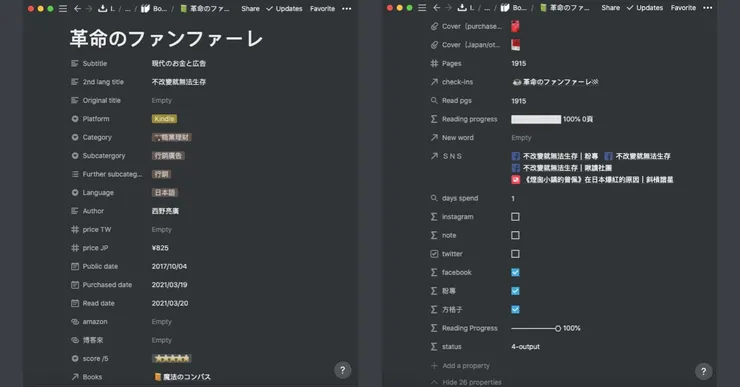Viewport: 740px width, 387px height.
Task: Open the 行銷 further subcategory tag
Action: 161,174
